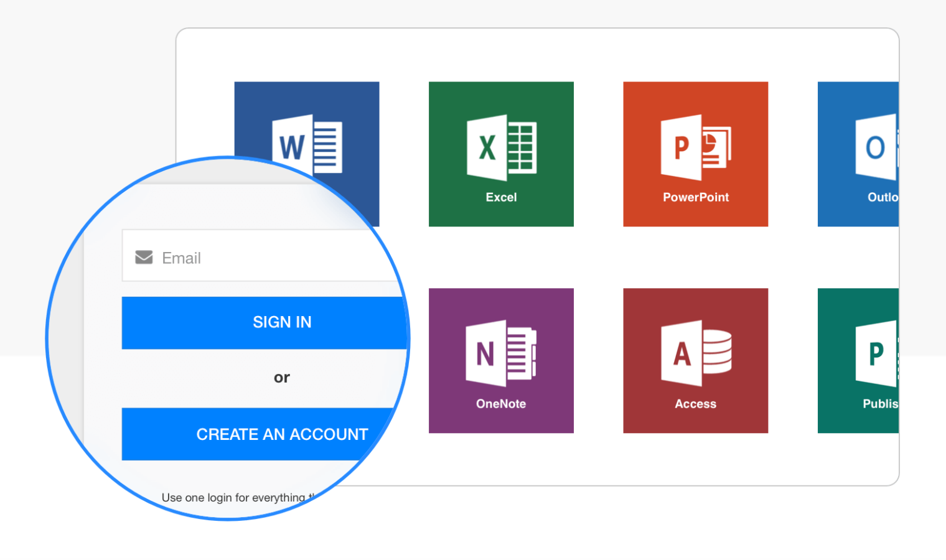The height and width of the screenshot is (560, 946).
Task: Click the CREATE AN ACCOUNT button
Action: click(x=258, y=434)
